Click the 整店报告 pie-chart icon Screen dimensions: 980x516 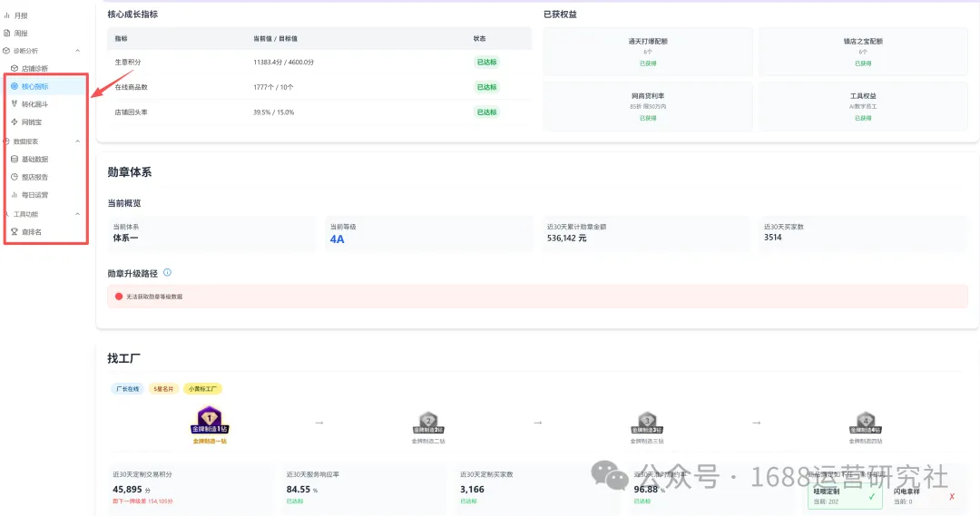(15, 177)
